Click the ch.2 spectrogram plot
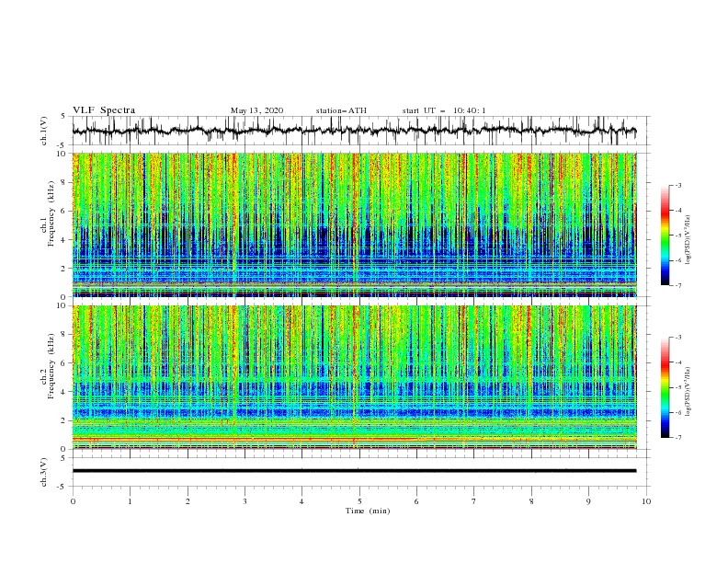 point(355,377)
